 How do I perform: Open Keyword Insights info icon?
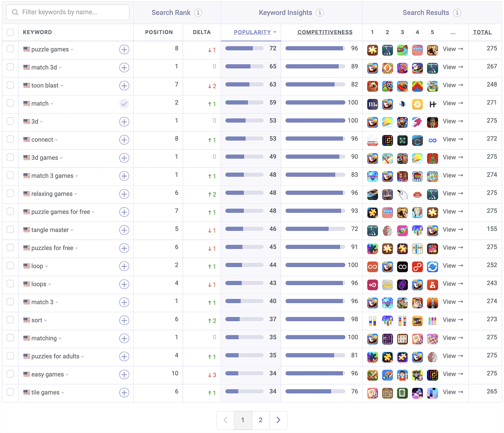click(320, 13)
